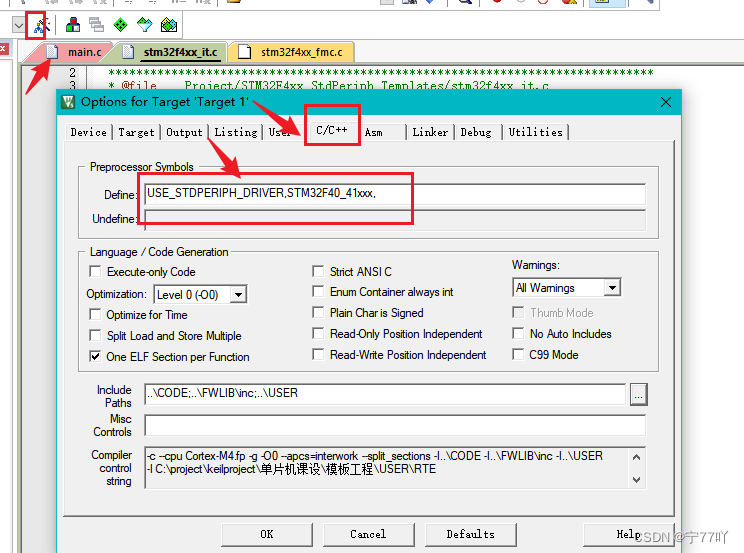Image resolution: width=744 pixels, height=553 pixels.
Task: Close the left panel with red X
Action: (3, 48)
